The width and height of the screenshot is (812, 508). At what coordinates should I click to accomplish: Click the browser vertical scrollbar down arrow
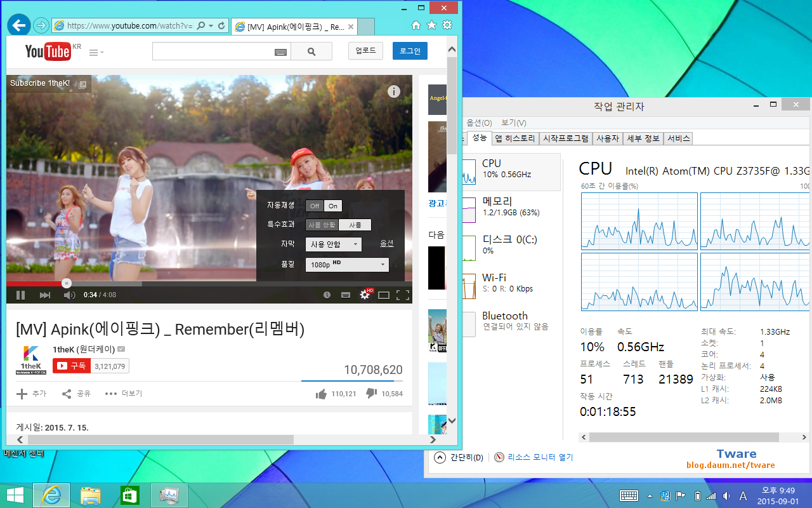pyautogui.click(x=452, y=420)
